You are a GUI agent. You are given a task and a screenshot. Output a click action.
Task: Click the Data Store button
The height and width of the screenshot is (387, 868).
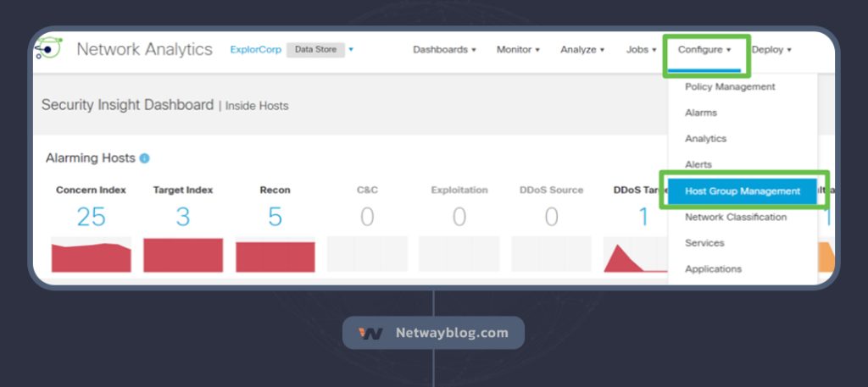coord(314,50)
